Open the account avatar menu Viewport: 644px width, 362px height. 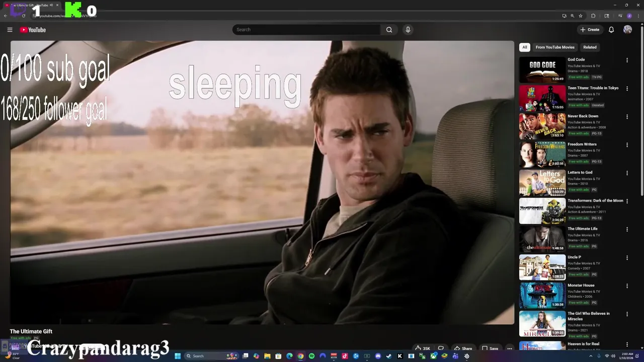click(x=627, y=30)
